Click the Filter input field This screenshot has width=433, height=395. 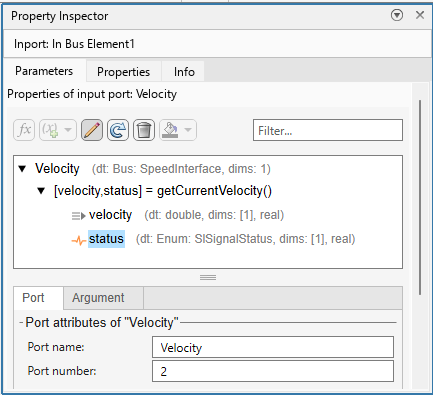click(328, 130)
